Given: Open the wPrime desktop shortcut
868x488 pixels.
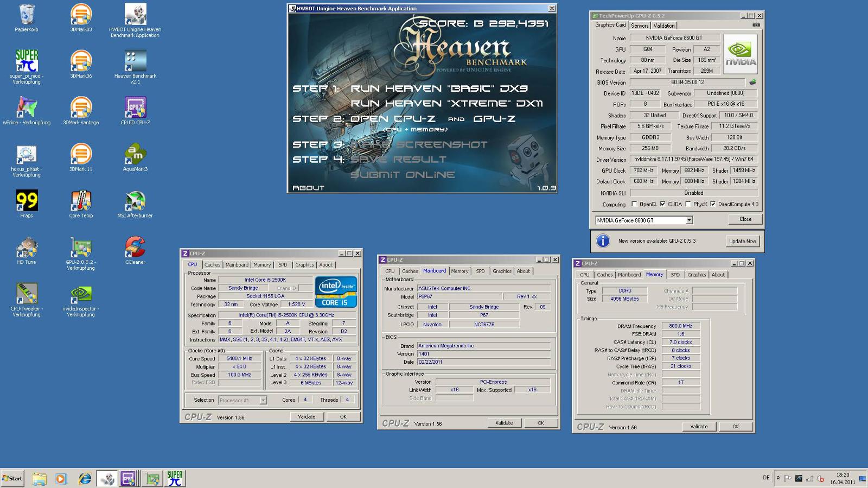Looking at the screenshot, I should (26, 107).
